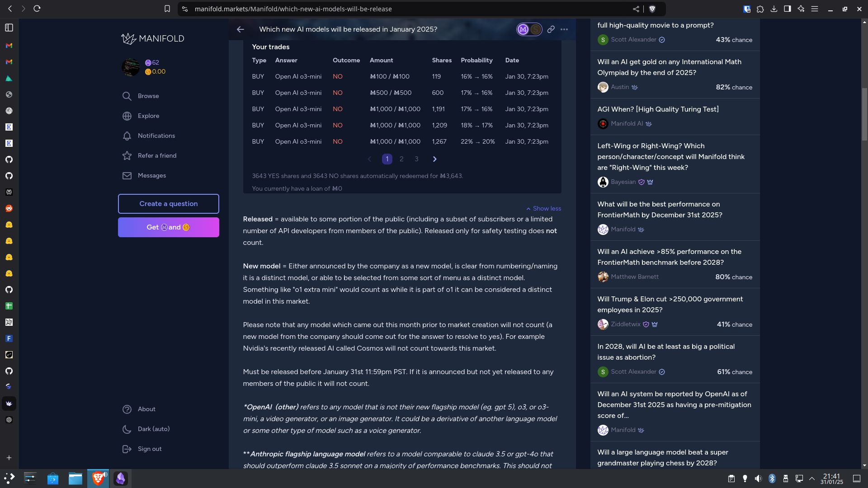The image size is (868, 488).
Task: Next trades page chevron
Action: [434, 159]
